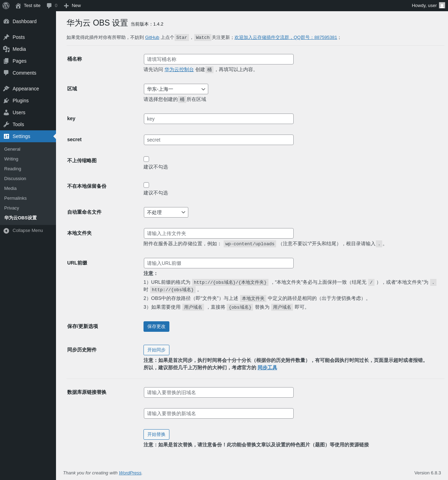This screenshot has height=480, width=448.
Task: Click the Media sidebar icon
Action: 6,49
